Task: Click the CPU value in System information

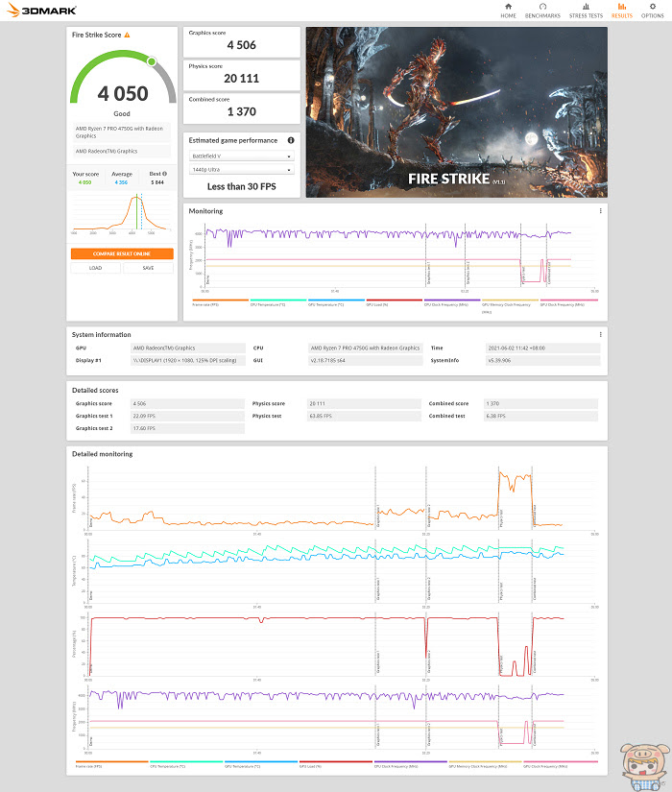Action: 366,348
